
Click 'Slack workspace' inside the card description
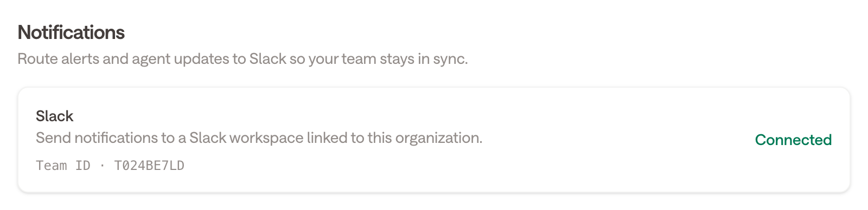click(x=246, y=138)
